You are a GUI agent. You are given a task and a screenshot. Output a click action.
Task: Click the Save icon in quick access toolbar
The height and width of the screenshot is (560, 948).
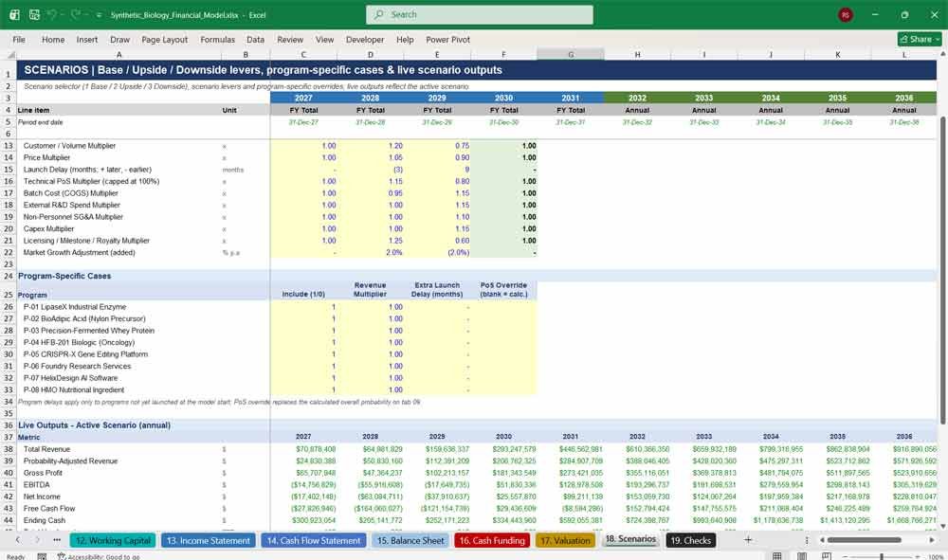[x=34, y=14]
